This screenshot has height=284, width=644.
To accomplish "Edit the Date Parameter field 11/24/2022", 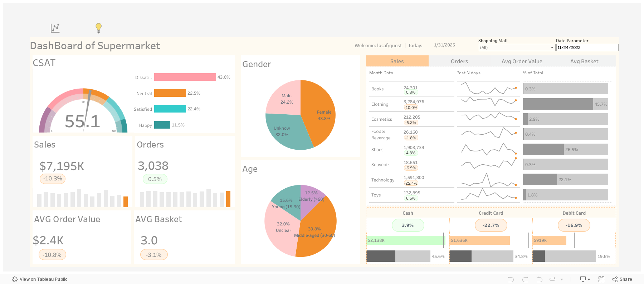I will pyautogui.click(x=587, y=48).
